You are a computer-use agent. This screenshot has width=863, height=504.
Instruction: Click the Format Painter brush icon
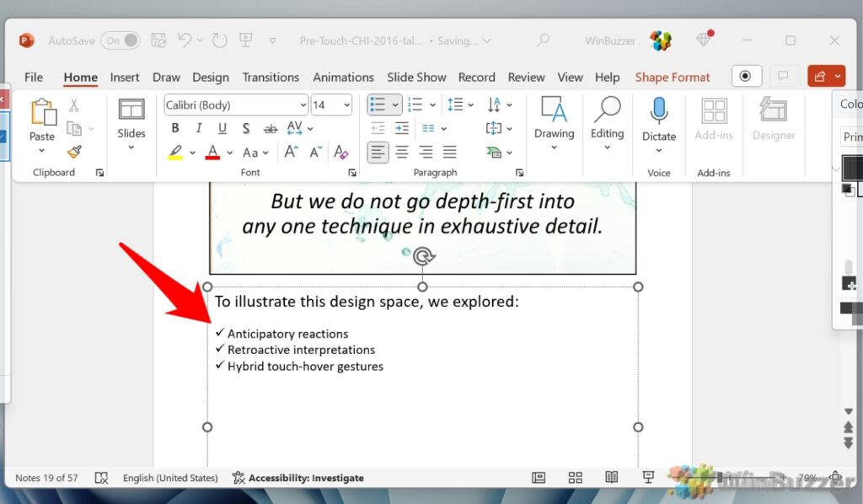74,152
